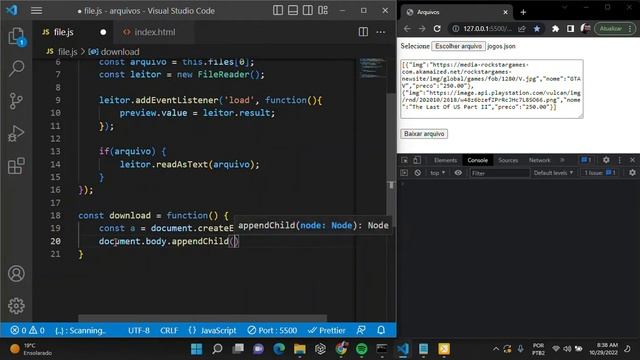Open the browser Extensions puzzle icon

coord(555,29)
